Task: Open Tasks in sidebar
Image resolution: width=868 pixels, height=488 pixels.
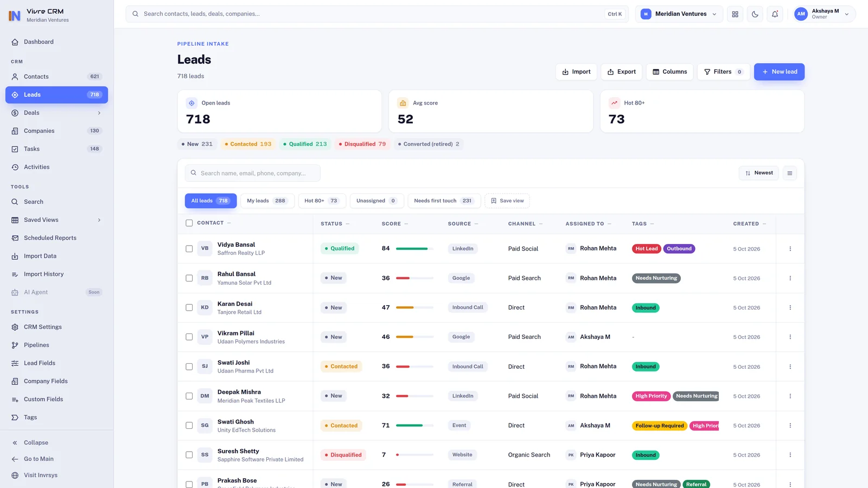Action: click(x=56, y=149)
